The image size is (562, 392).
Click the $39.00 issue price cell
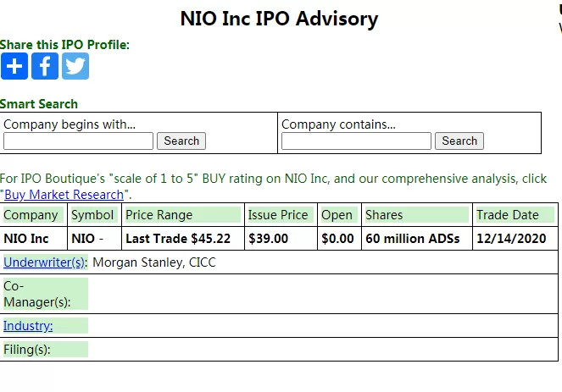coord(281,239)
